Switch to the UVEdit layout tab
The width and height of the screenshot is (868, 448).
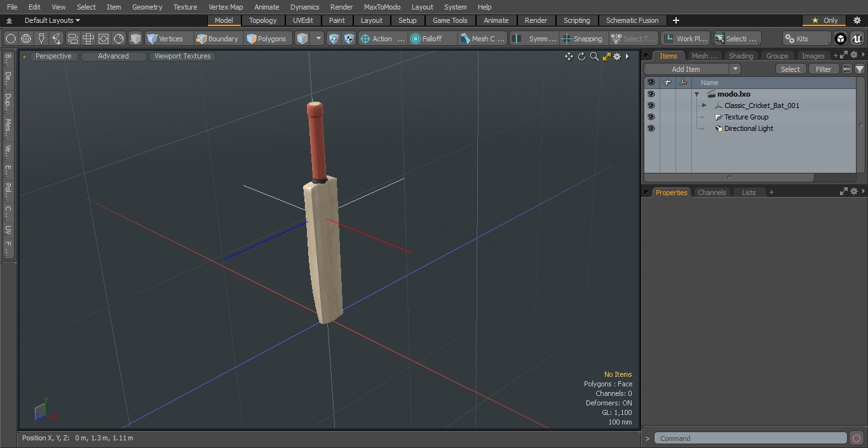[303, 20]
